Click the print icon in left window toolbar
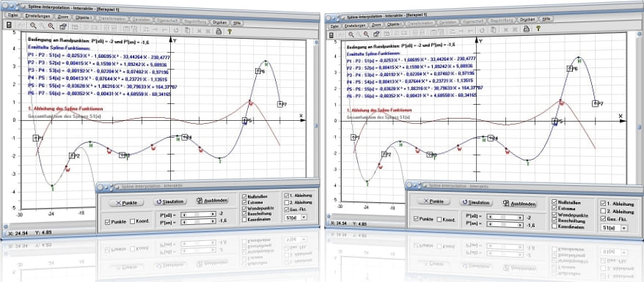 pos(219,31)
